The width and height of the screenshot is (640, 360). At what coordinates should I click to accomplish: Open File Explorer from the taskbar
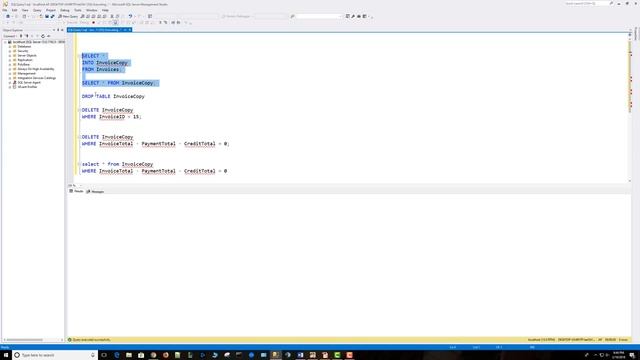(129, 355)
